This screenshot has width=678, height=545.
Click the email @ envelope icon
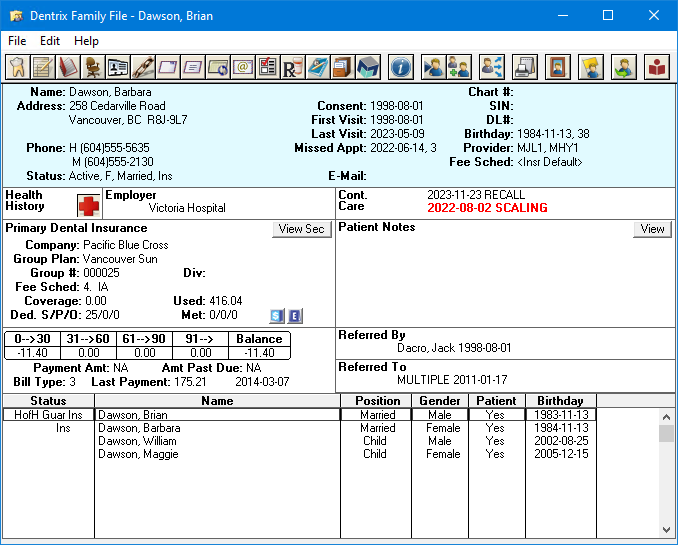click(242, 68)
